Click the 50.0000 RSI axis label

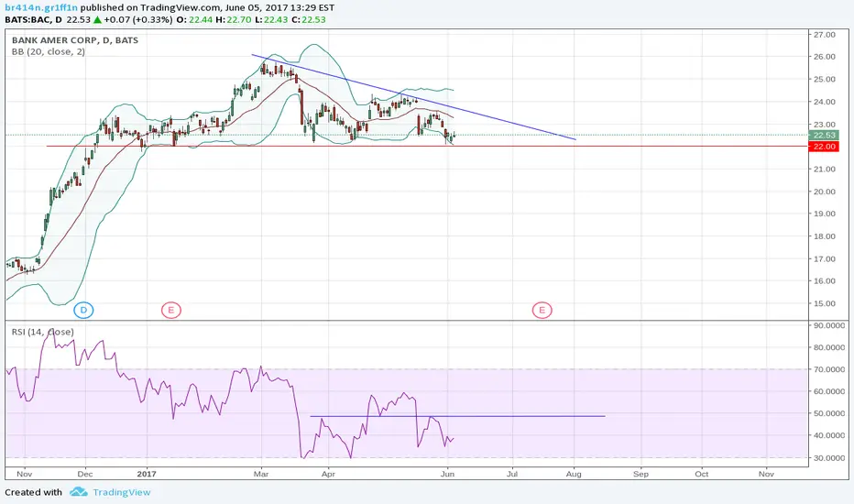point(829,413)
